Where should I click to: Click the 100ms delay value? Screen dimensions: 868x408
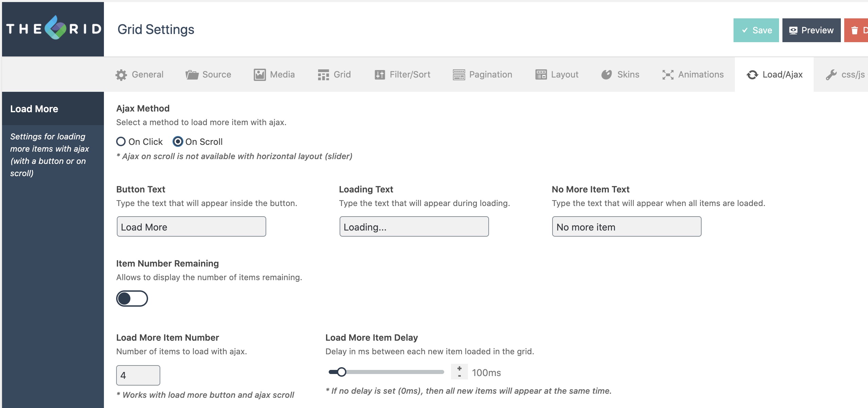pos(486,373)
